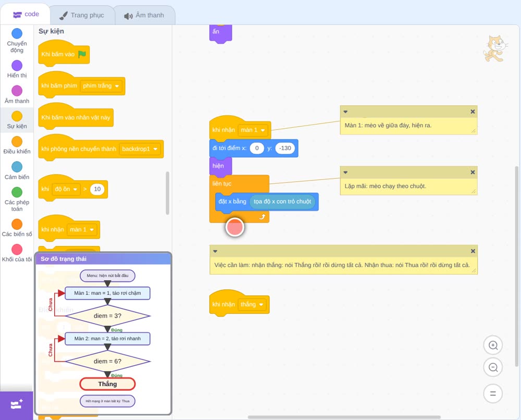This screenshot has width=521, height=420.
Task: Open the backdrop1 dropdown in palette
Action: coord(140,149)
